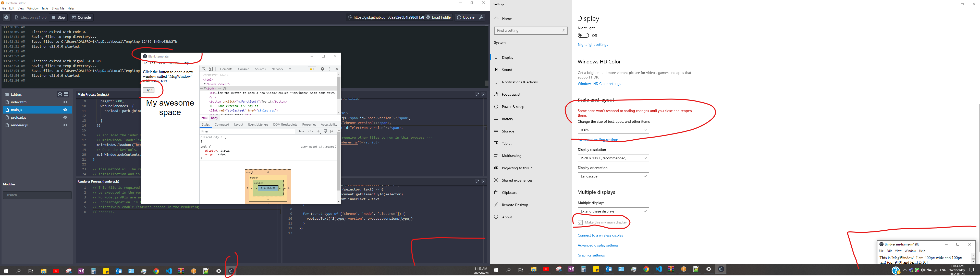
Task: Select the inspect element tool in DevTools
Action: (204, 69)
